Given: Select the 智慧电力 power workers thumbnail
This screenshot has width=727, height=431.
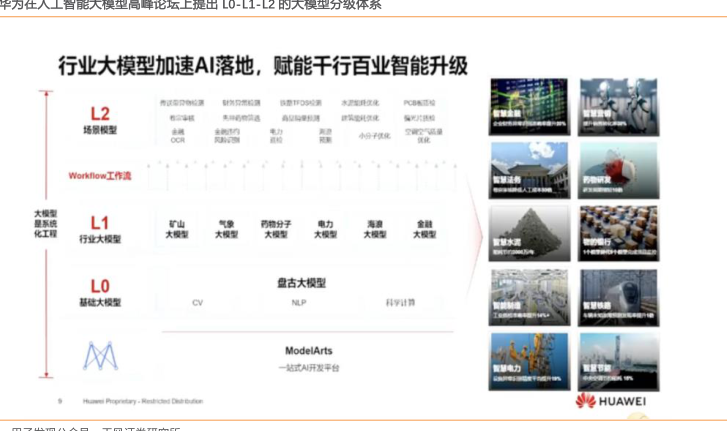Looking at the screenshot, I should pyautogui.click(x=529, y=361).
